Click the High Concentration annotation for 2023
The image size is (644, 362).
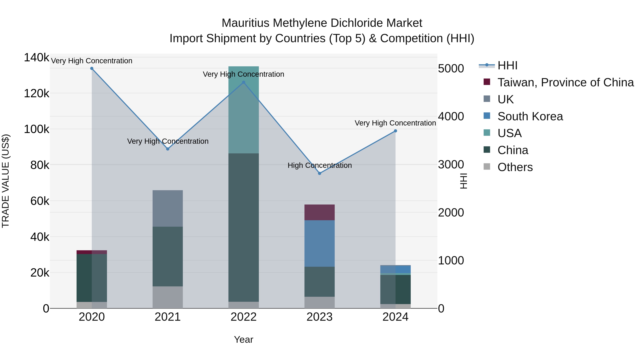[x=320, y=165]
